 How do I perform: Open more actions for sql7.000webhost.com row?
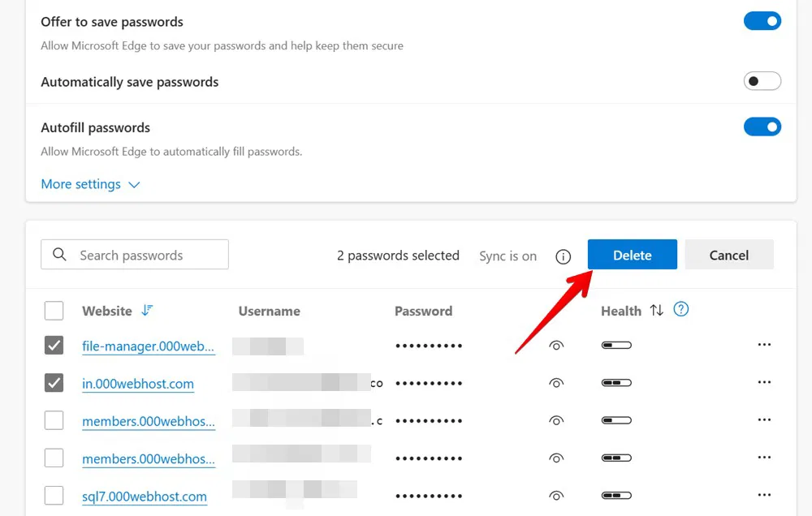coord(763,495)
